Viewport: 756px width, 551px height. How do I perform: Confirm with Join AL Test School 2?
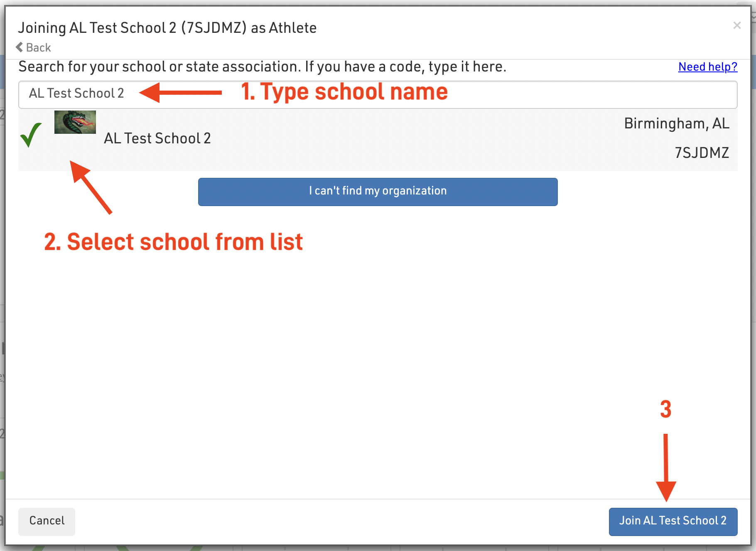click(x=673, y=521)
